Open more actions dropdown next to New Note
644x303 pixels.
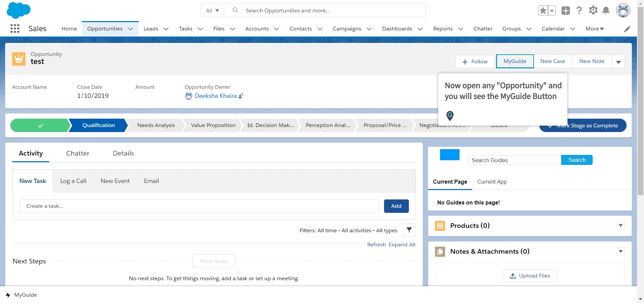pyautogui.click(x=618, y=62)
